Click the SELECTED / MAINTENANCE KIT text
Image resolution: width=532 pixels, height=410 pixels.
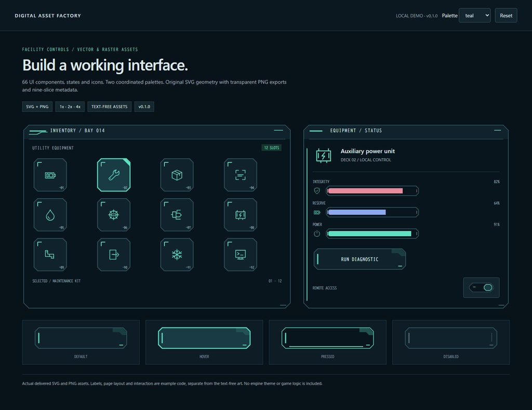pyautogui.click(x=56, y=281)
